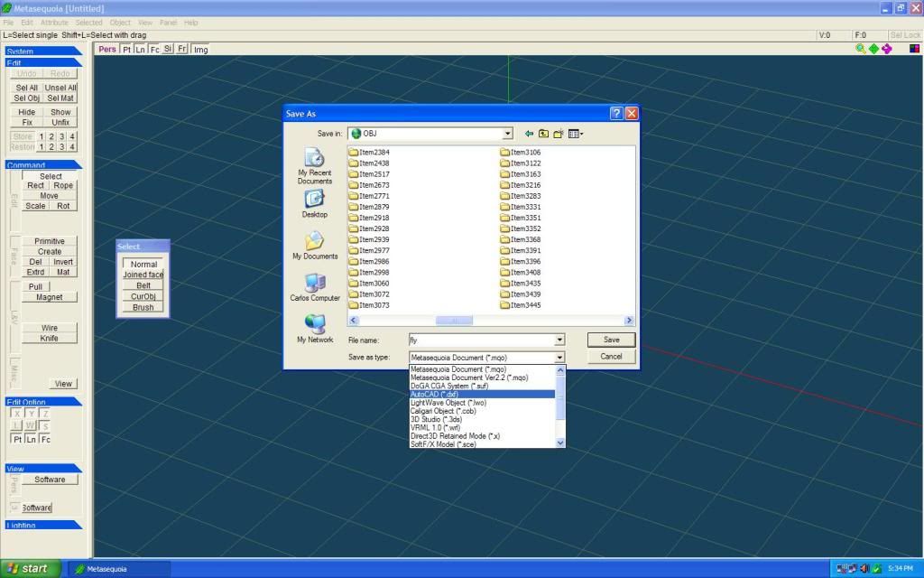Open the File name dropdown arrow
The height and width of the screenshot is (578, 924).
[559, 340]
